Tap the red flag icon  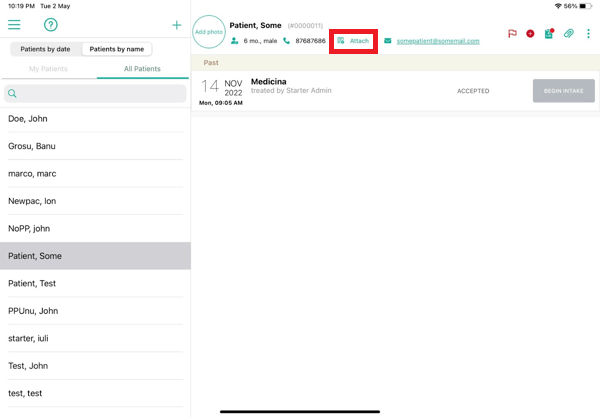pos(512,34)
